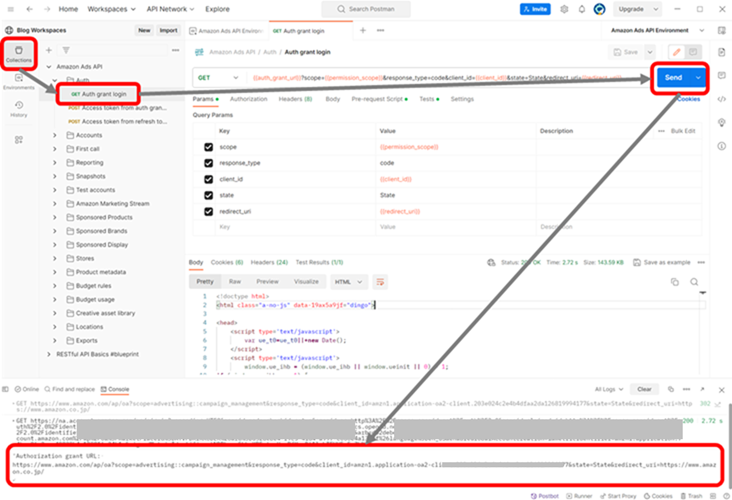Click Save as example

(x=662, y=262)
